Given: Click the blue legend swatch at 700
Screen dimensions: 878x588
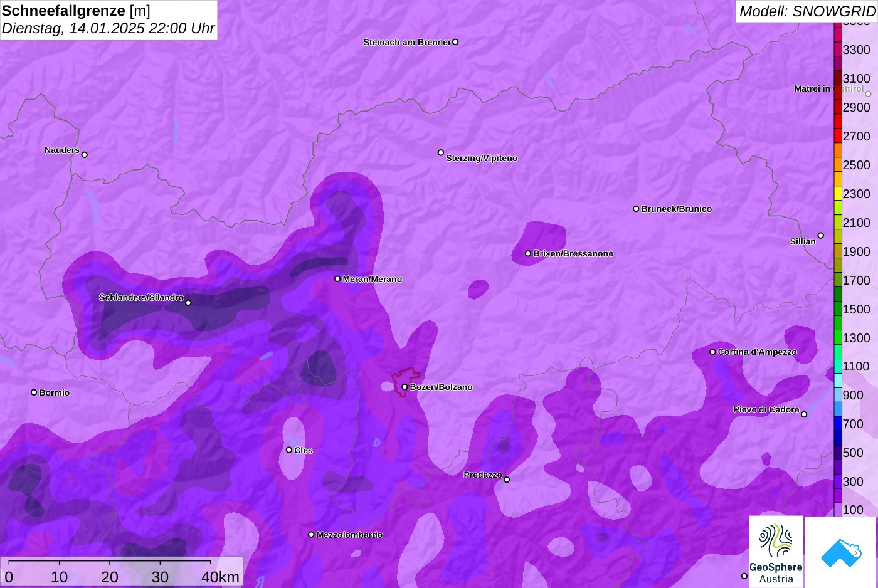Looking at the screenshot, I should coord(838,424).
